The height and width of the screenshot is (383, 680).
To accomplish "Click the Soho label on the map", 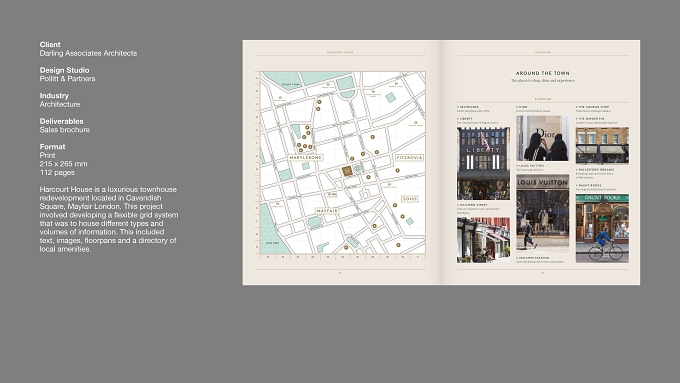I will [x=410, y=199].
